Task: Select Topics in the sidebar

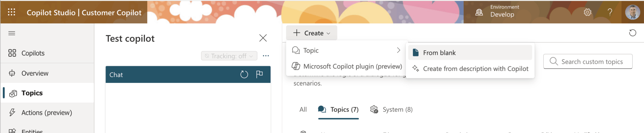Action: [x=47, y=93]
